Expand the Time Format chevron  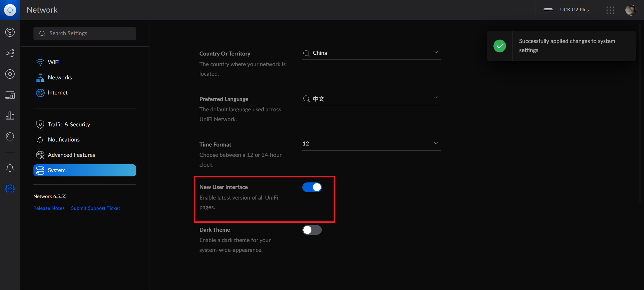pyautogui.click(x=436, y=143)
